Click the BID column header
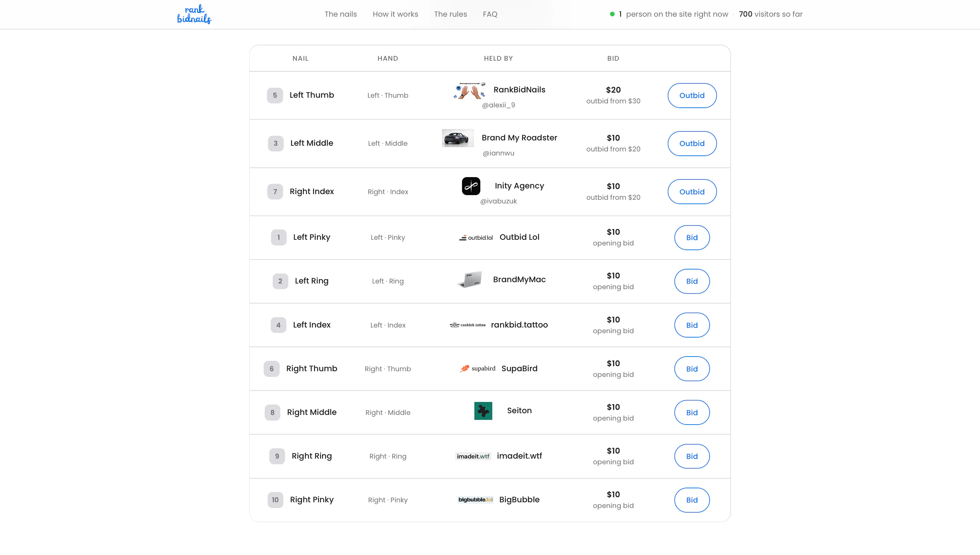The width and height of the screenshot is (980, 555). tap(613, 58)
